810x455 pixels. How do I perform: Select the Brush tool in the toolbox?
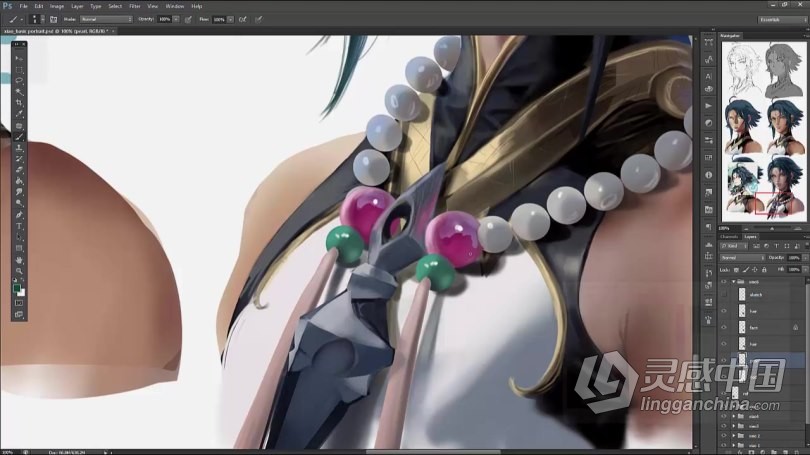pyautogui.click(x=19, y=137)
